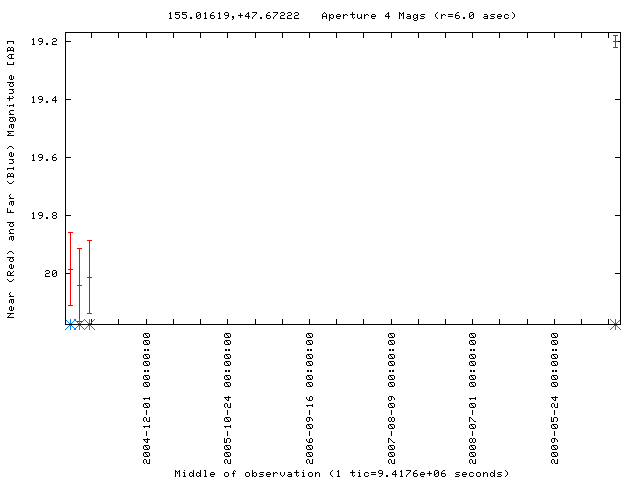Click the third blue asterisk marker from left
This screenshot has height=480, width=640.
point(89,325)
